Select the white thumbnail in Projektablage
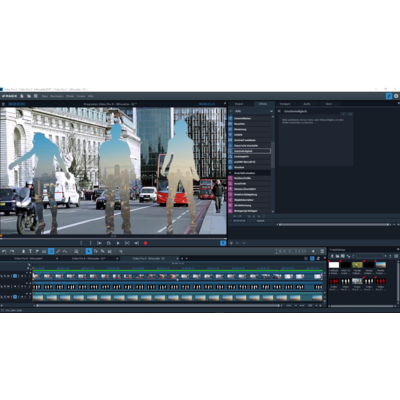The image size is (400, 400). [x=334, y=265]
